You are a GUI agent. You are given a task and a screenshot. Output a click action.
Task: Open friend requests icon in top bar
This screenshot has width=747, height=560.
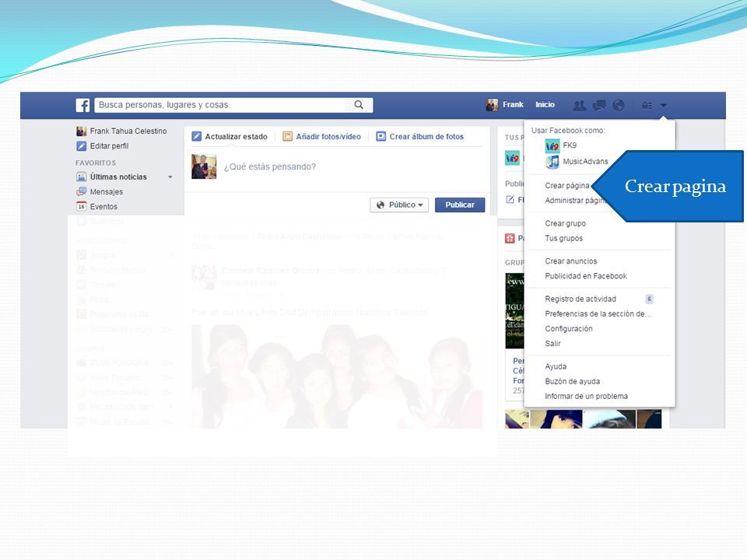click(579, 105)
